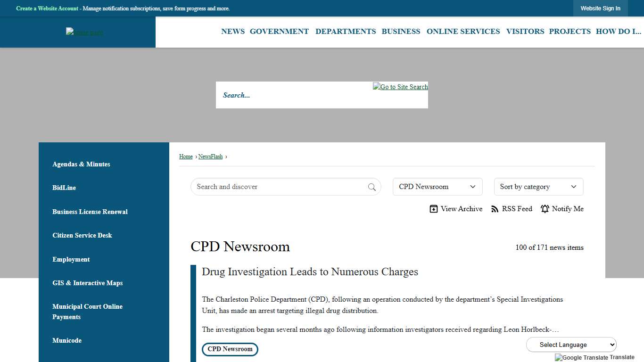
Task: Open the Departments menu
Action: [346, 32]
